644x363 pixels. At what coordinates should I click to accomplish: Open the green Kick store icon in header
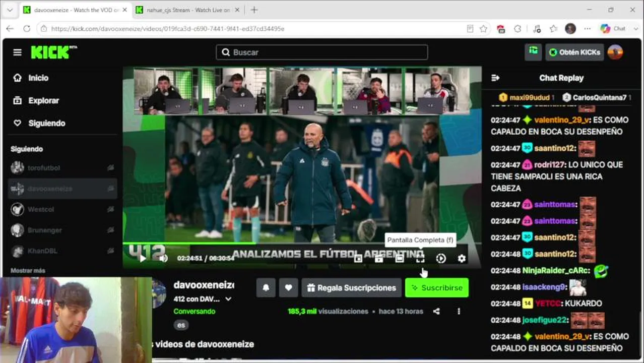(x=533, y=52)
